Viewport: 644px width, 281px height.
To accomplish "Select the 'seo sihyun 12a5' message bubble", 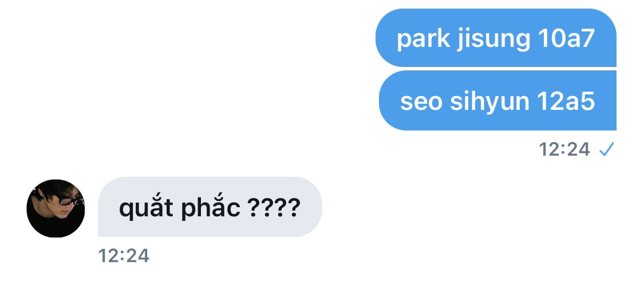I will [x=497, y=101].
